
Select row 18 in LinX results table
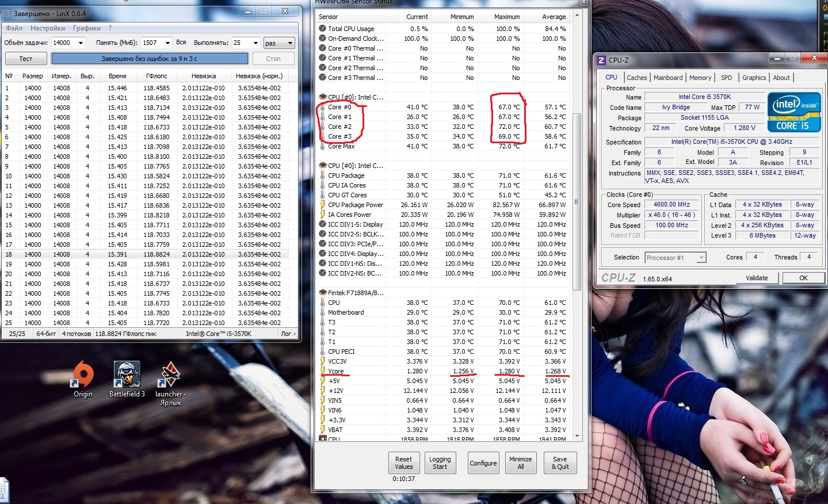(146, 254)
